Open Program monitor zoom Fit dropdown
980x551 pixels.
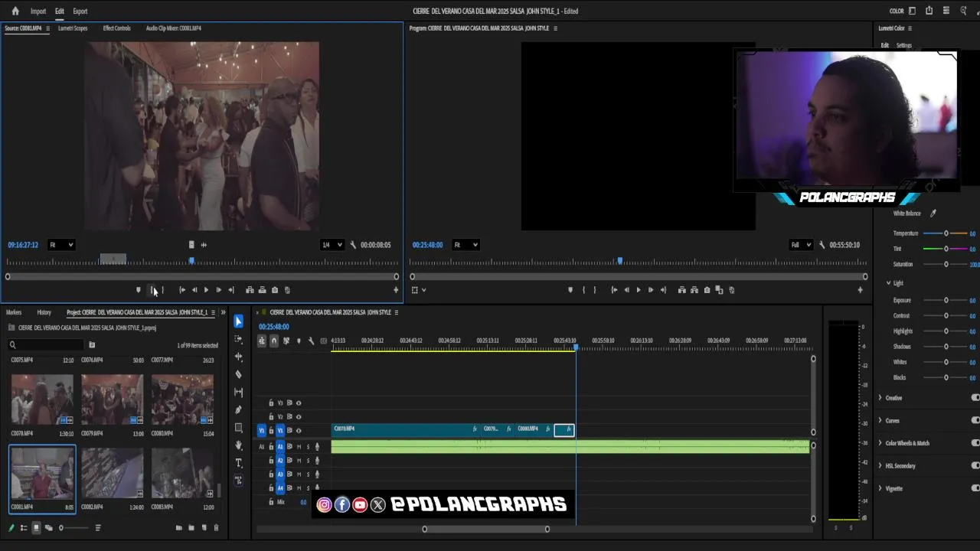pos(465,245)
